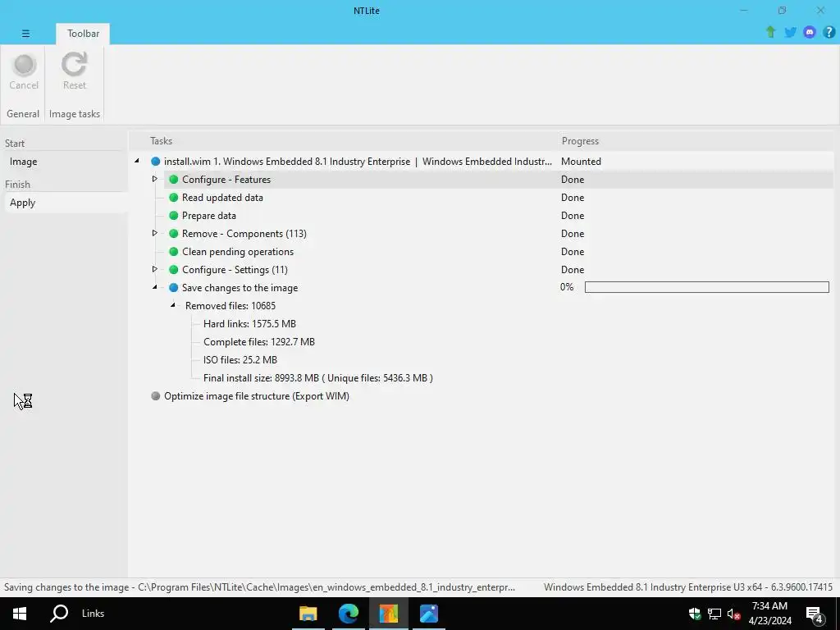Click the Reset toolbar button
The width and height of the screenshot is (840, 630).
point(75,72)
